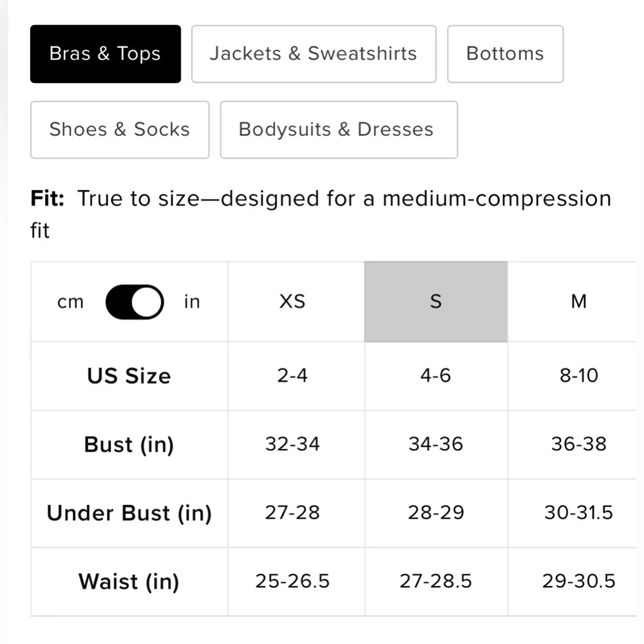Click the highlighted S column header

[x=436, y=301]
